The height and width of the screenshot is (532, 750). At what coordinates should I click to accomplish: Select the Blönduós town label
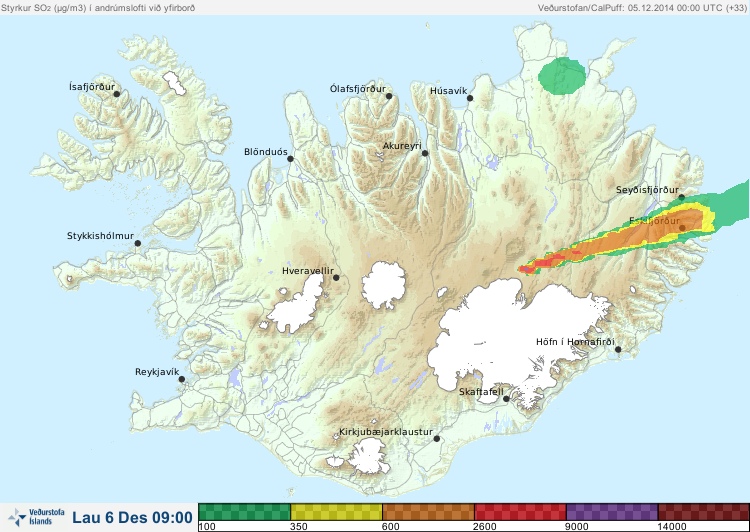[266, 152]
